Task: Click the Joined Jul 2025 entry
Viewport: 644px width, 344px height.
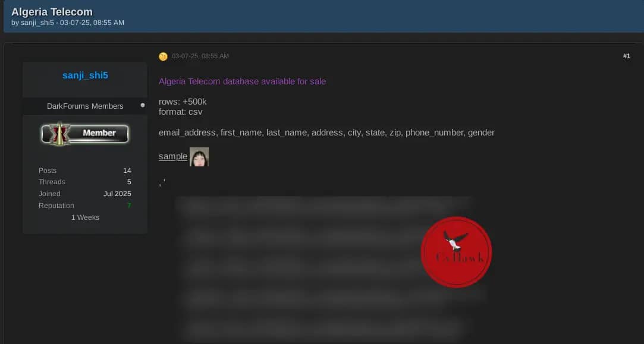Action: click(85, 193)
